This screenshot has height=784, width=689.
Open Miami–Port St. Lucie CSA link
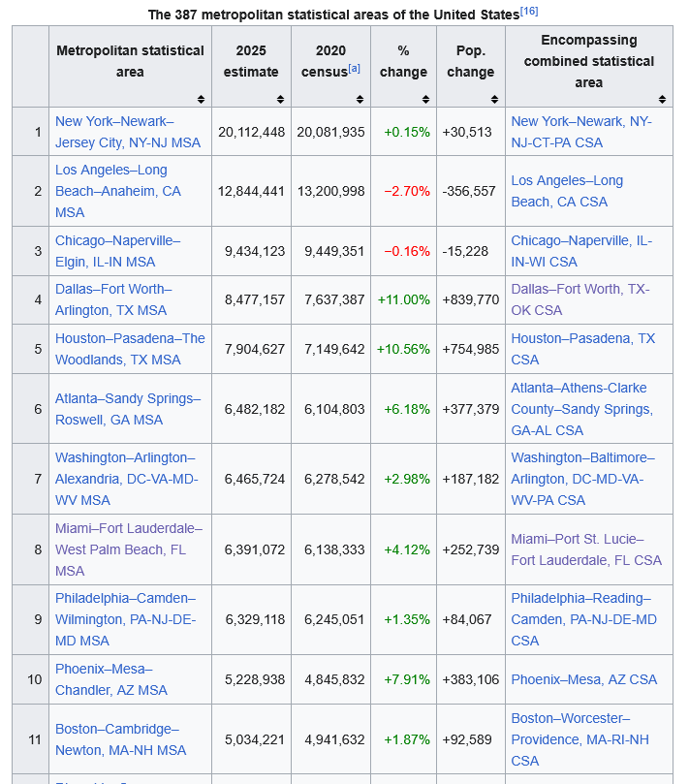tap(586, 549)
